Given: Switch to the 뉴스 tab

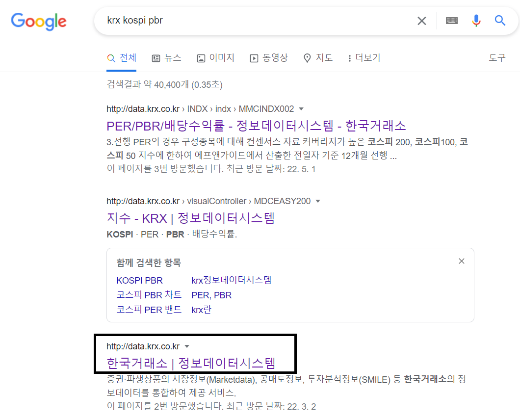Looking at the screenshot, I should coord(166,58).
